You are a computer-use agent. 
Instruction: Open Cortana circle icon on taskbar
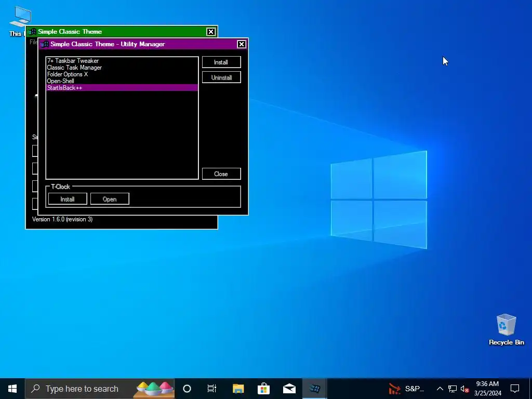pos(187,389)
